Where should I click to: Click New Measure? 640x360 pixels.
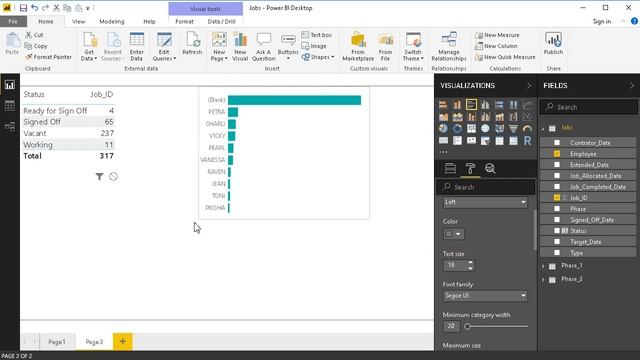tap(497, 35)
